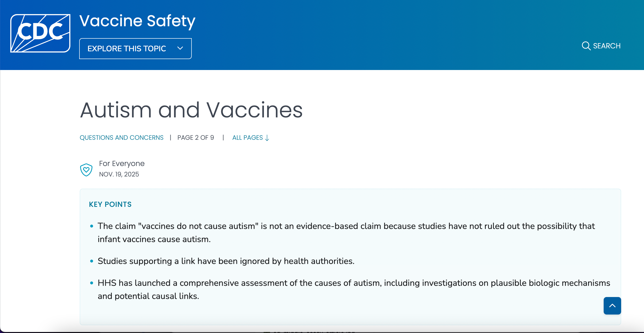
Task: Switch to the QUESTIONS AND CONCERNS section
Action: (x=122, y=138)
